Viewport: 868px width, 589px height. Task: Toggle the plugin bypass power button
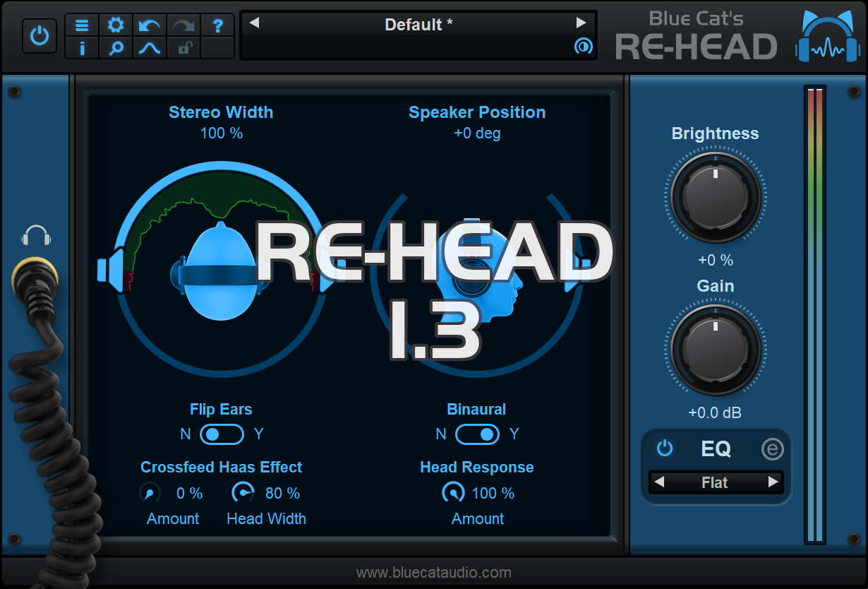coord(40,36)
